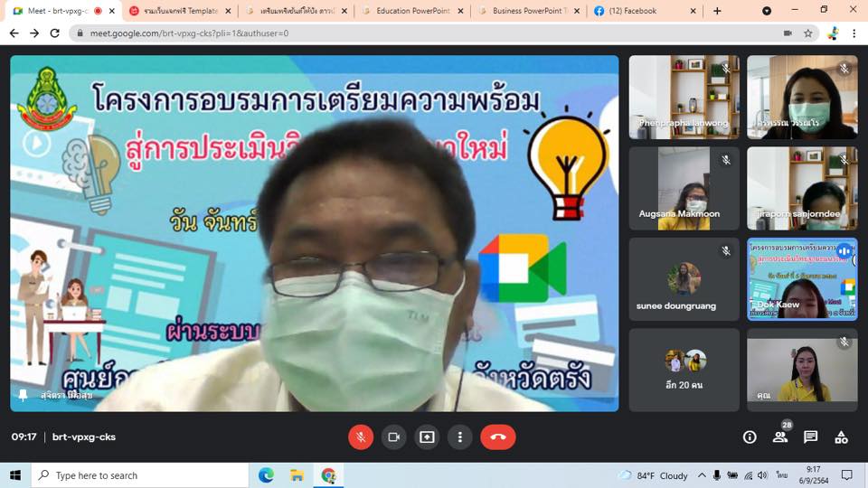868x488 pixels.
Task: Click the Present now screen share button
Action: (427, 437)
